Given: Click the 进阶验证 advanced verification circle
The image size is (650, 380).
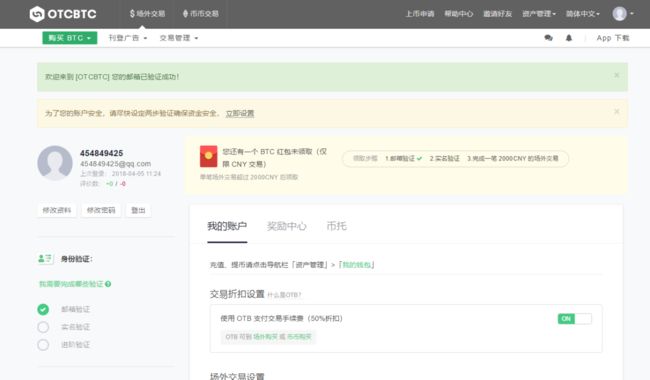Looking at the screenshot, I should tap(43, 345).
